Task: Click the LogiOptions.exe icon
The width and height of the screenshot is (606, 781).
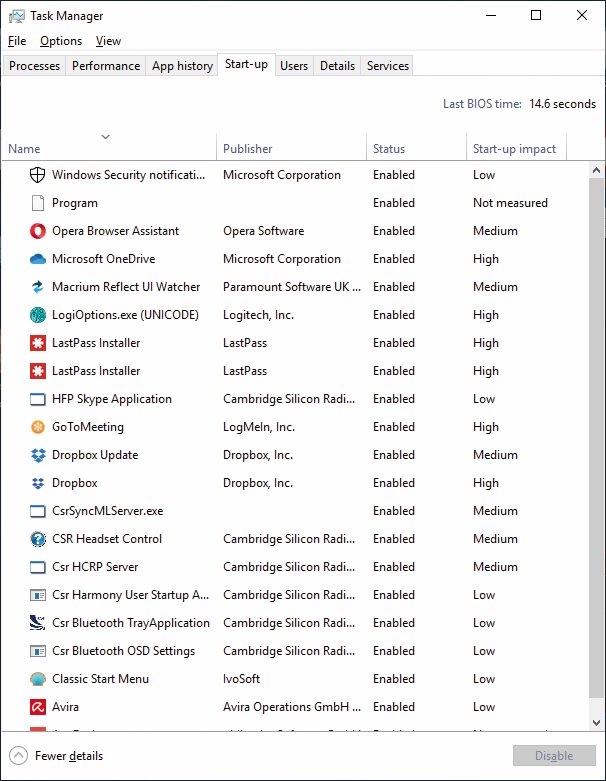Action: pos(37,315)
